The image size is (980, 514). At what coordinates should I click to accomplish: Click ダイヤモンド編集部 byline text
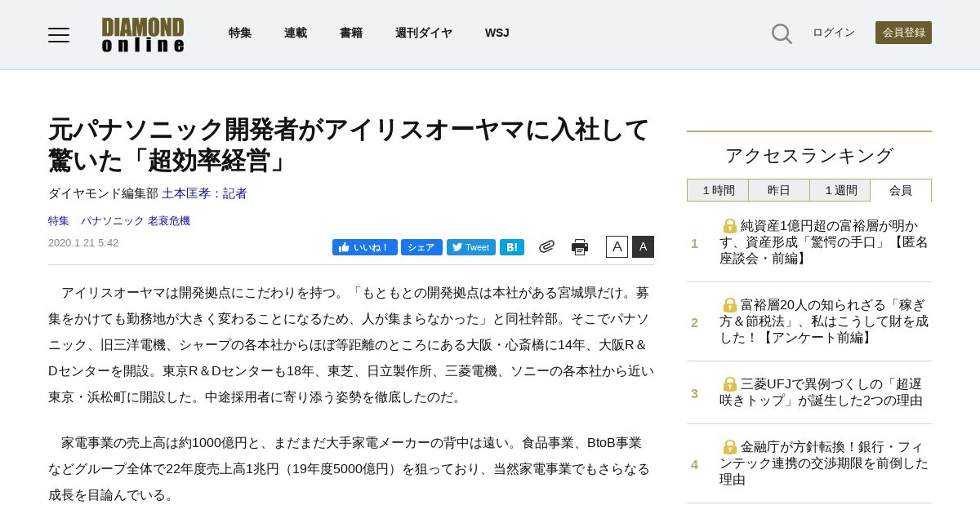pos(103,193)
